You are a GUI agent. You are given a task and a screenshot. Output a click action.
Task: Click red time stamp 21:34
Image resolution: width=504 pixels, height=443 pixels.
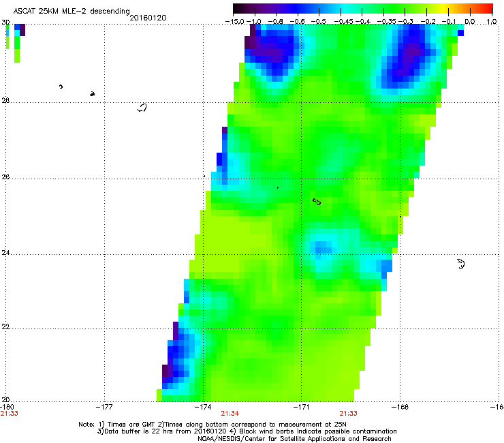pyautogui.click(x=230, y=414)
